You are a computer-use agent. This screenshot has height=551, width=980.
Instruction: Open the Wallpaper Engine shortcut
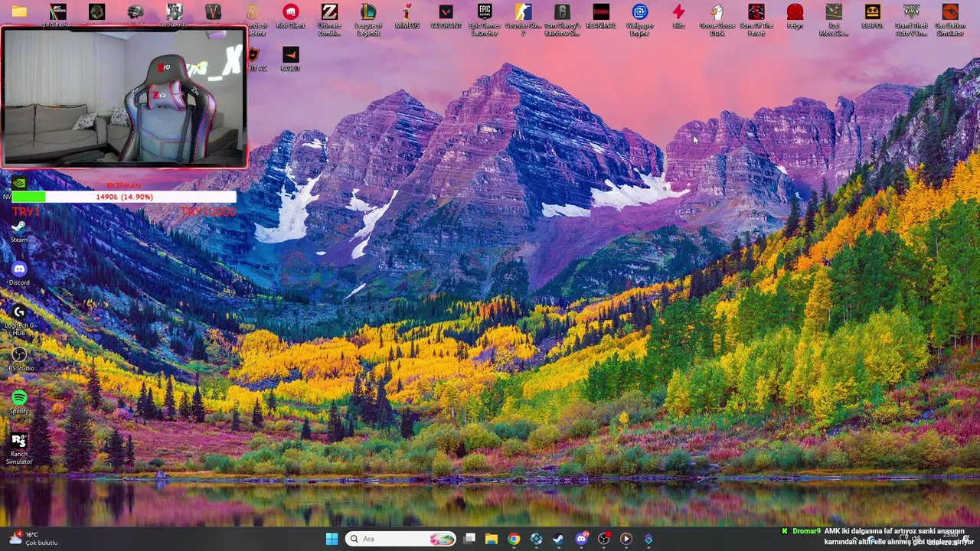pos(640,20)
